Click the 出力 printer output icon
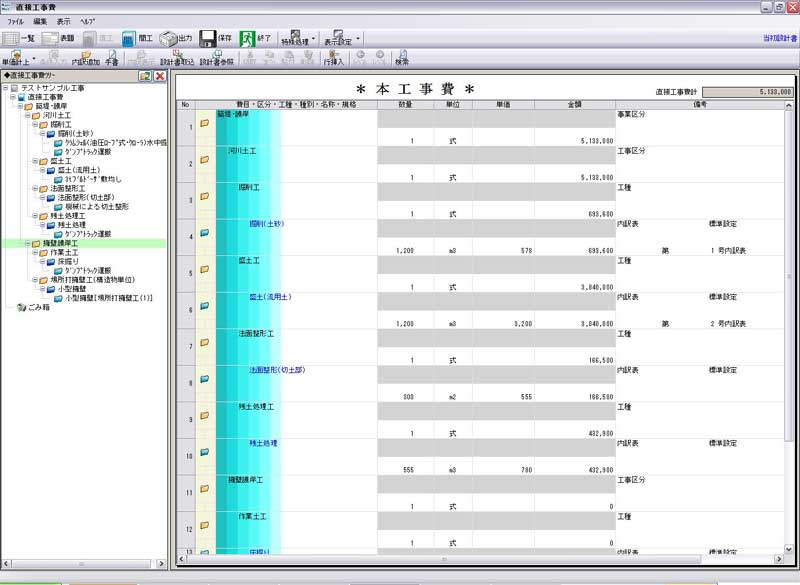 (176, 38)
